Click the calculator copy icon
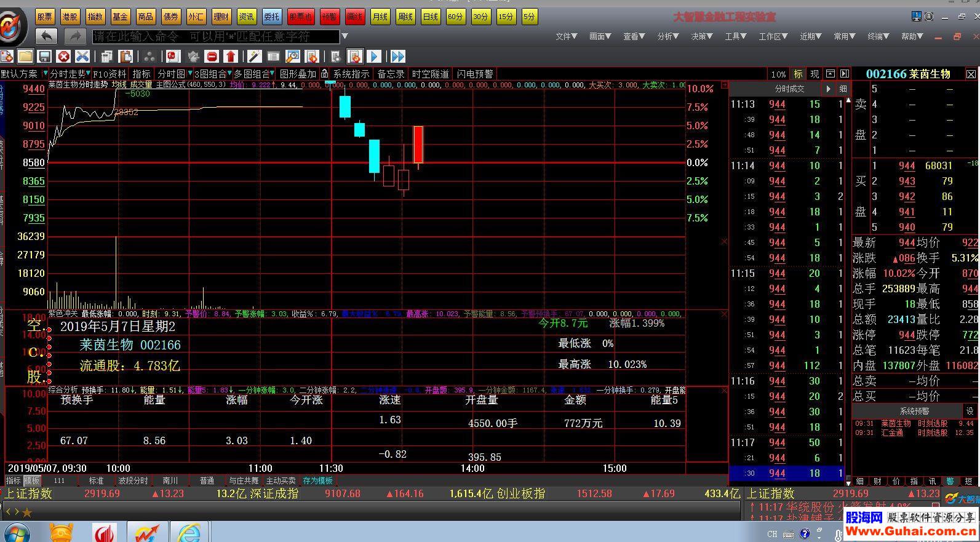 tap(106, 57)
